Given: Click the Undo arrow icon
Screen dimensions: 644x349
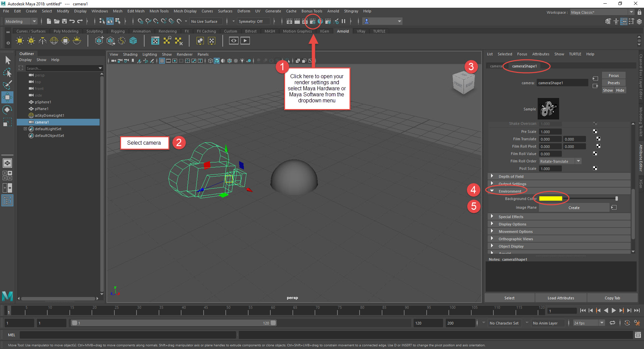Looking at the screenshot, I should click(x=72, y=21).
